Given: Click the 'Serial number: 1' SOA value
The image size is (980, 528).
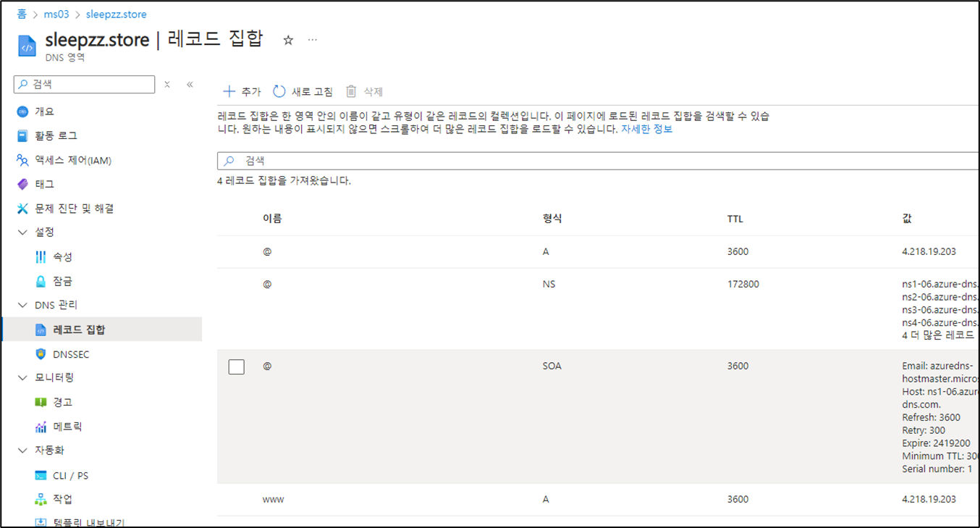Looking at the screenshot, I should pyautogui.click(x=937, y=469).
